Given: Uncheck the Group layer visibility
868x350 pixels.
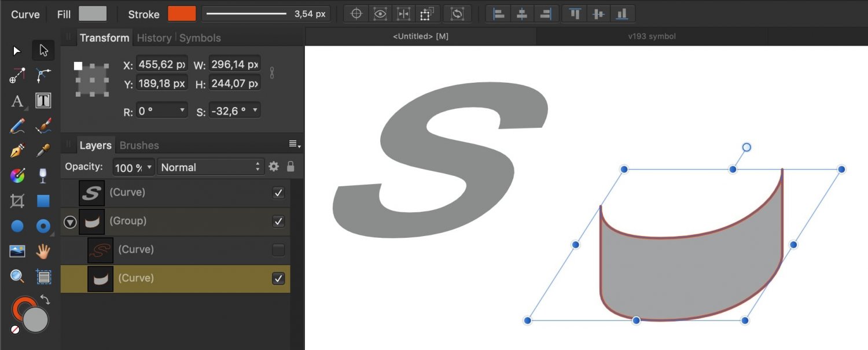Looking at the screenshot, I should (278, 222).
